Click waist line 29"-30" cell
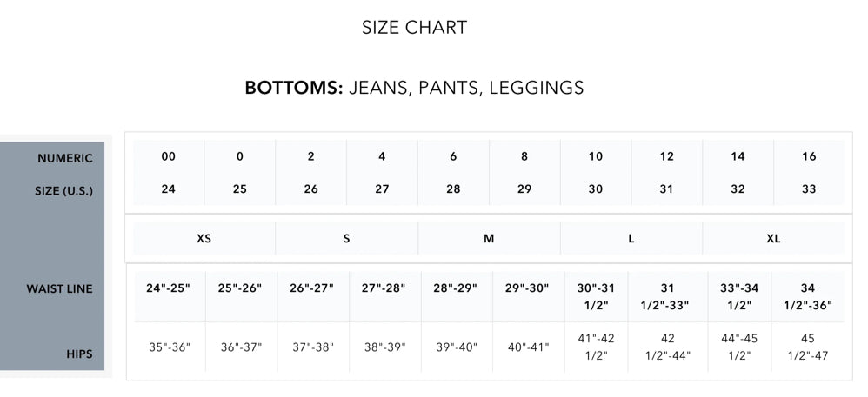This screenshot has height=397, width=868. tap(527, 297)
